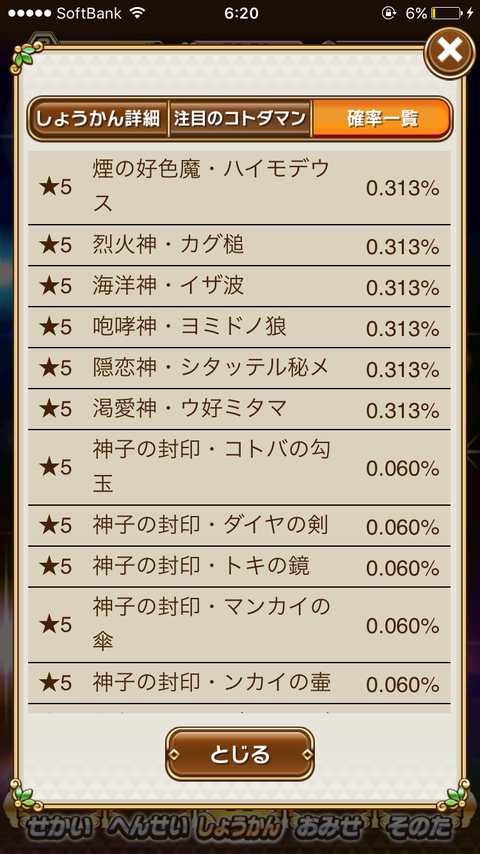Tap the 神子の封印・ダイヤの剣 row
Image resolution: width=480 pixels, height=854 pixels.
coord(239,526)
